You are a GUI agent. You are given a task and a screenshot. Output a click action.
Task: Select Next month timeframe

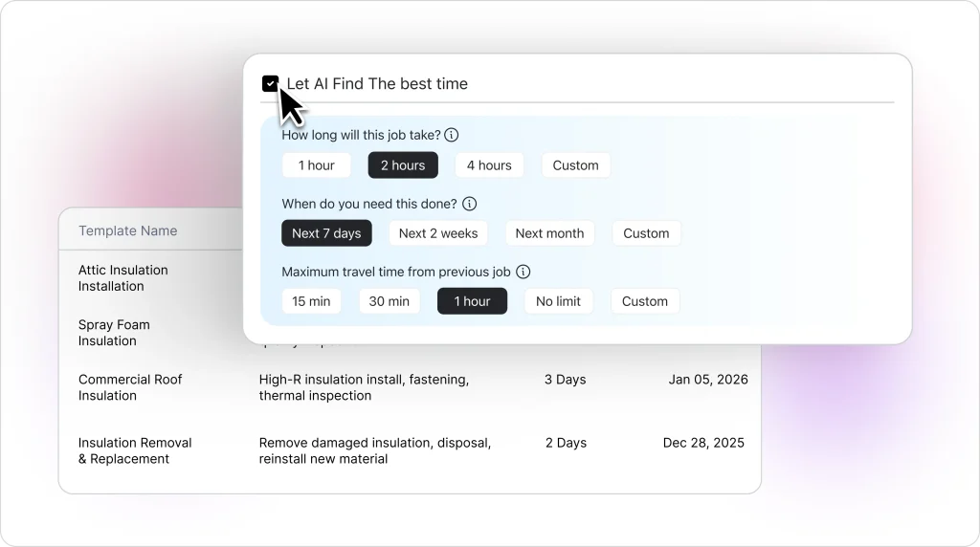point(550,233)
